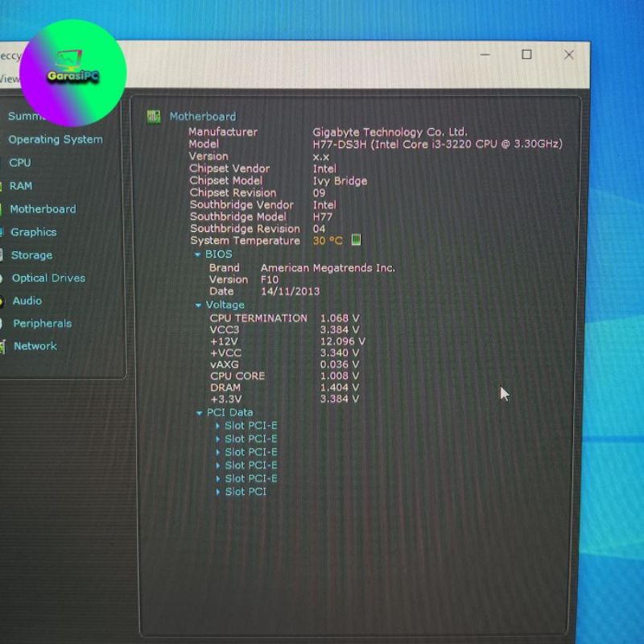
Task: Expand the Slot PCI entry
Action: (x=217, y=492)
